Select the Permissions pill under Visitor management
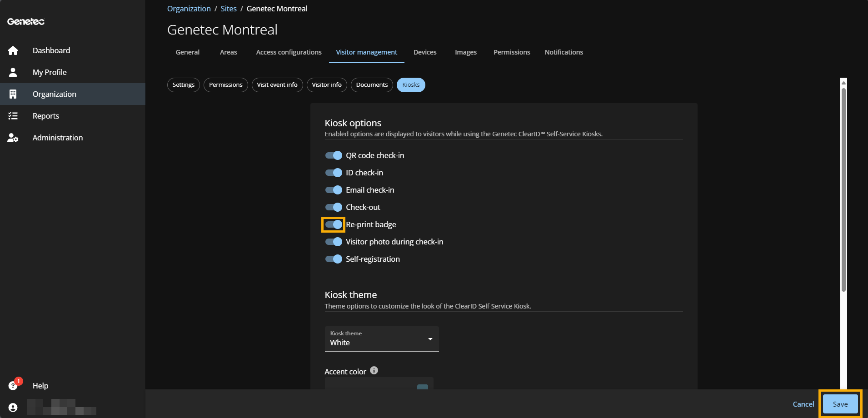868x418 pixels. click(226, 85)
